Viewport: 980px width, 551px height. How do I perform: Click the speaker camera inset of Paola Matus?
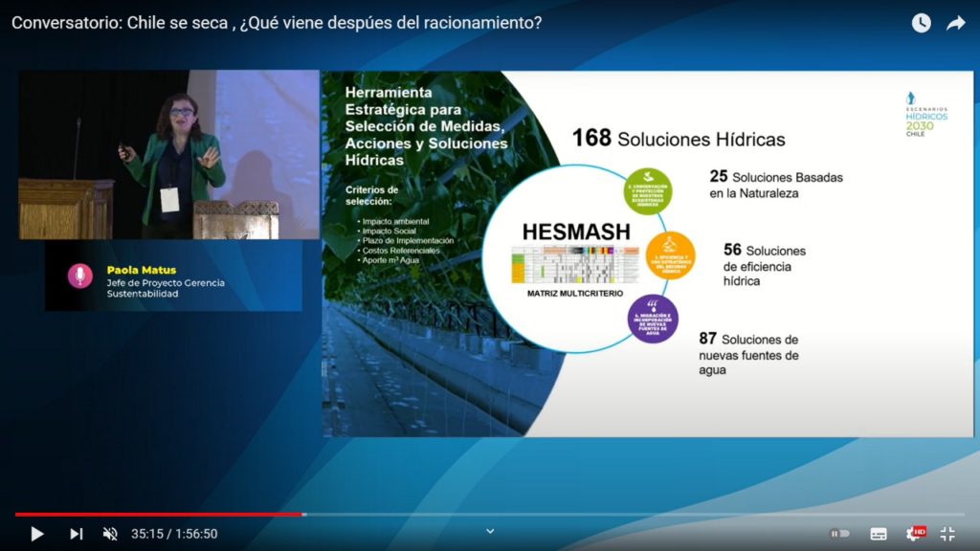tap(168, 154)
